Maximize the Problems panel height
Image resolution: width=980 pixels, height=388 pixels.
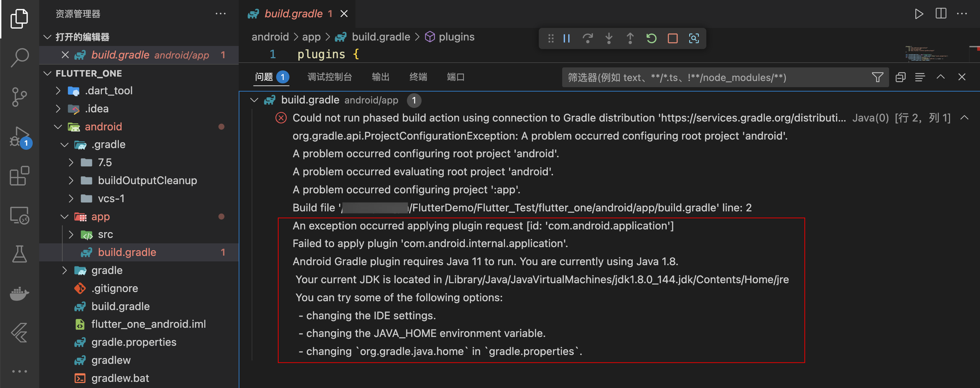[941, 77]
